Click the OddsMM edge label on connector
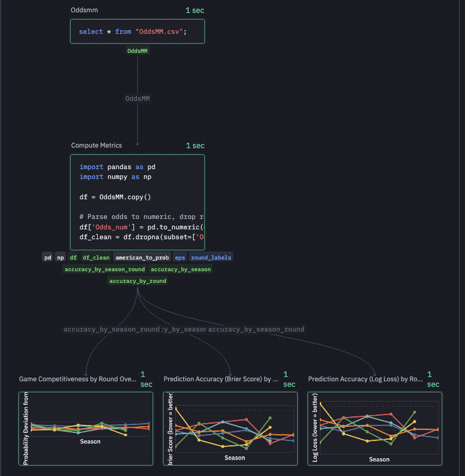Screen dimensions: 465x476 (137, 98)
